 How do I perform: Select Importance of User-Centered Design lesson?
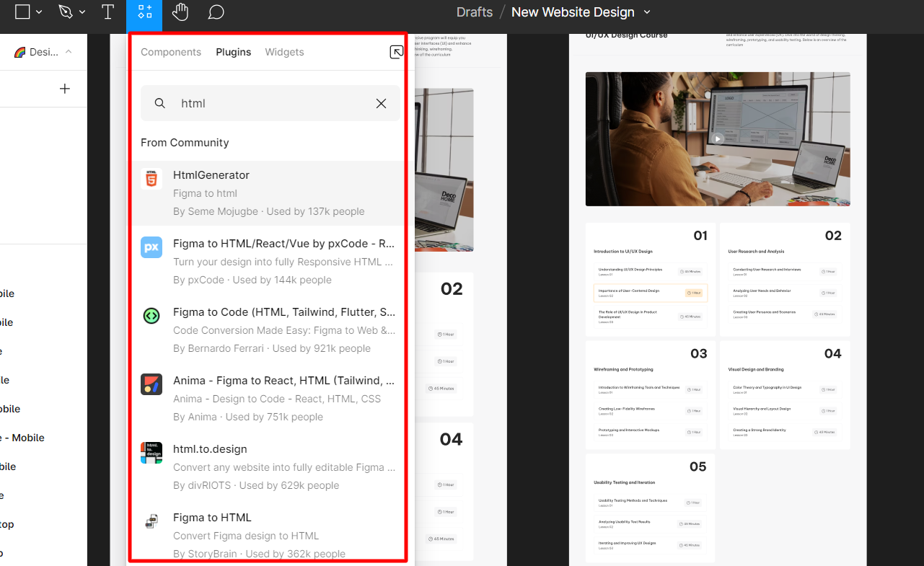tap(651, 293)
